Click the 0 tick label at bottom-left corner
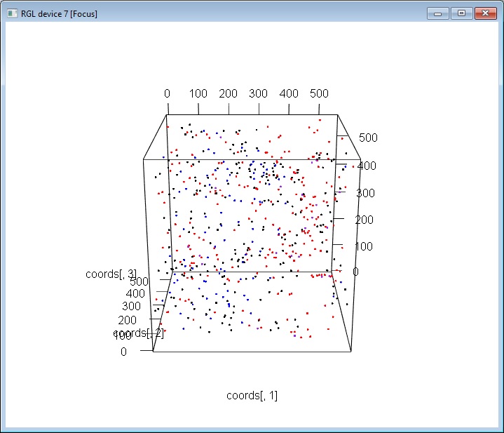This screenshot has width=504, height=433. [124, 352]
